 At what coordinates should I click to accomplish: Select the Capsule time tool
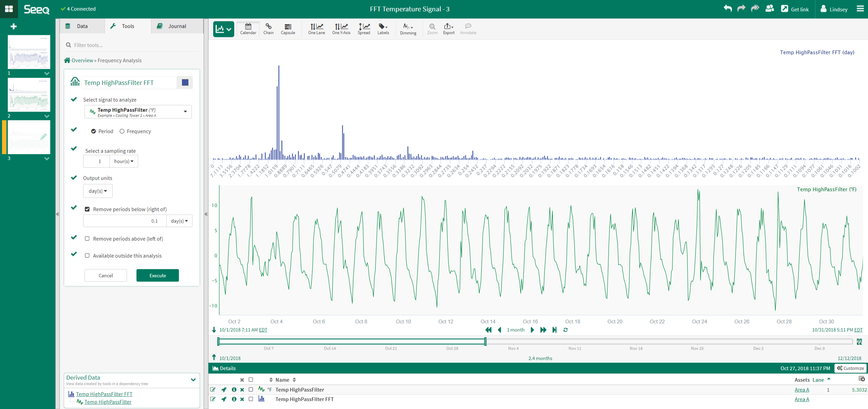point(288,28)
